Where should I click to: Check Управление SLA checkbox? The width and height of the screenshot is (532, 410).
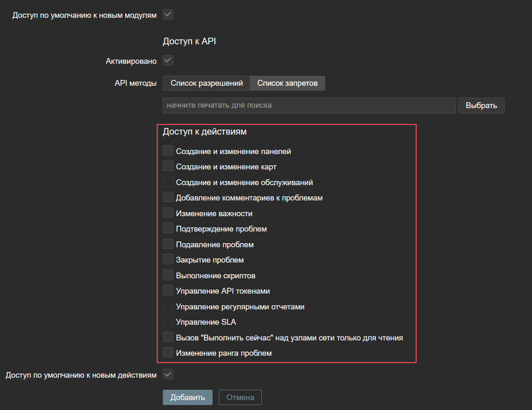point(168,321)
